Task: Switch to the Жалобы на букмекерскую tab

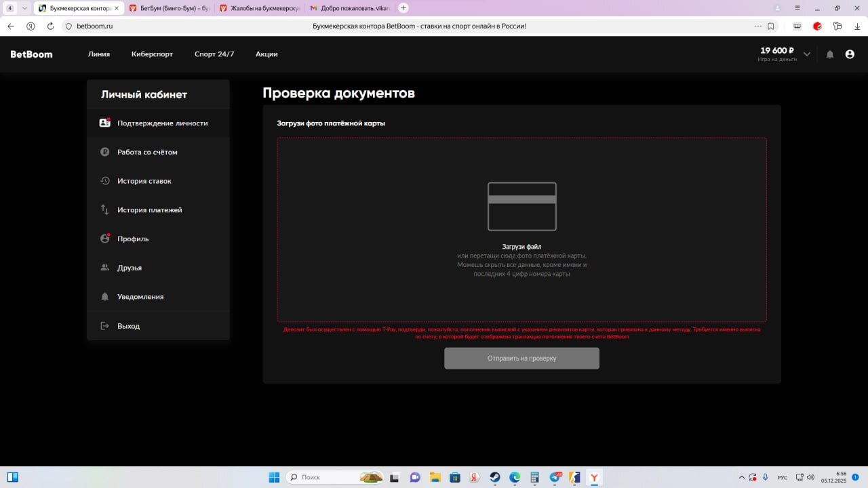Action: coord(260,8)
